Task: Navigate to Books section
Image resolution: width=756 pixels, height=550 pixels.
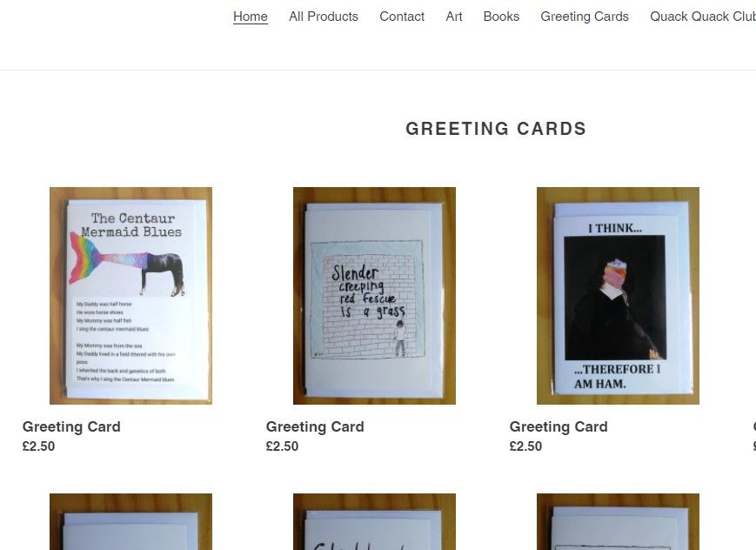Action: point(501,17)
